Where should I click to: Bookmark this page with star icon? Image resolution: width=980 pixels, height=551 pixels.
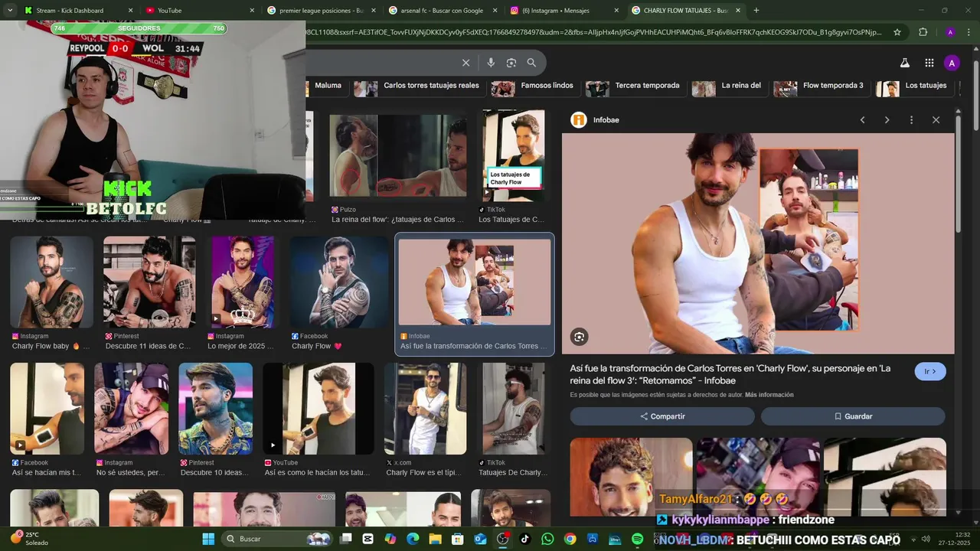pyautogui.click(x=897, y=32)
